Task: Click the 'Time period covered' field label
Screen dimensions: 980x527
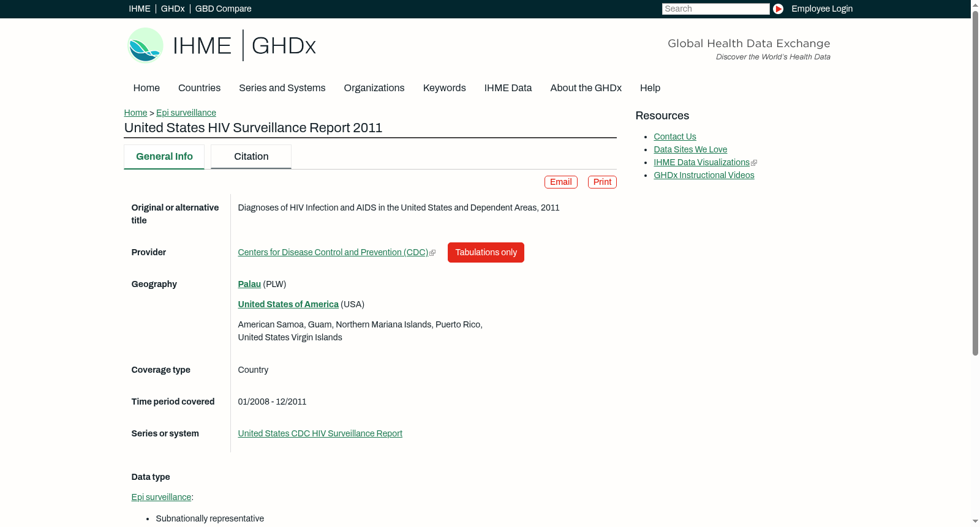Action: click(x=173, y=402)
